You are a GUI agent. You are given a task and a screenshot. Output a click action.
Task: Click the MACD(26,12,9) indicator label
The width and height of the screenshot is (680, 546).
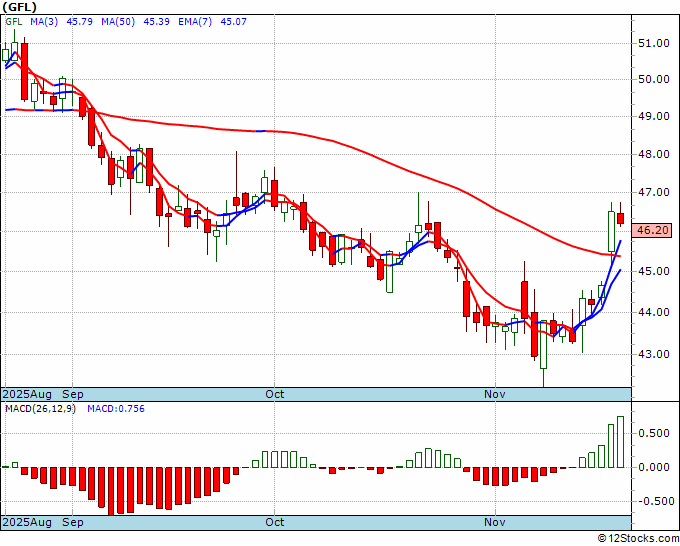point(40,409)
